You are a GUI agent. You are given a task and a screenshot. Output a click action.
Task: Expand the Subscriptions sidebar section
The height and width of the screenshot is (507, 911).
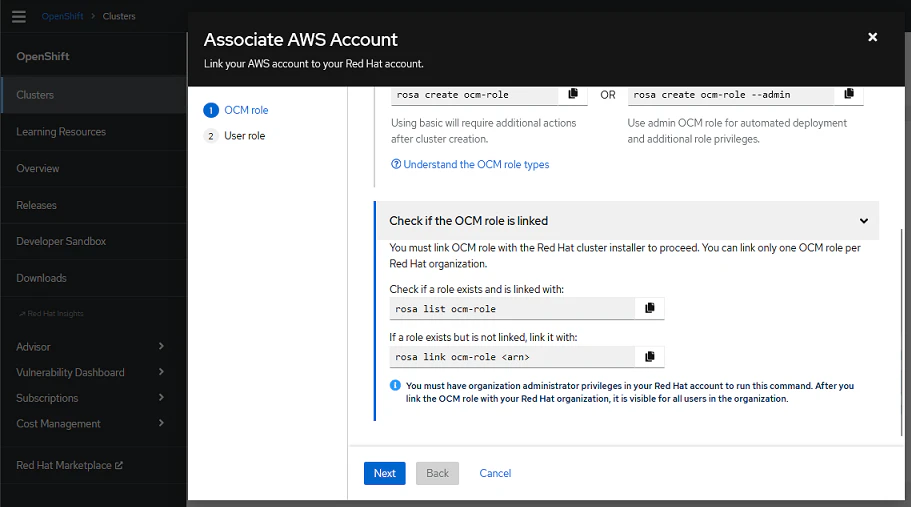tap(161, 398)
